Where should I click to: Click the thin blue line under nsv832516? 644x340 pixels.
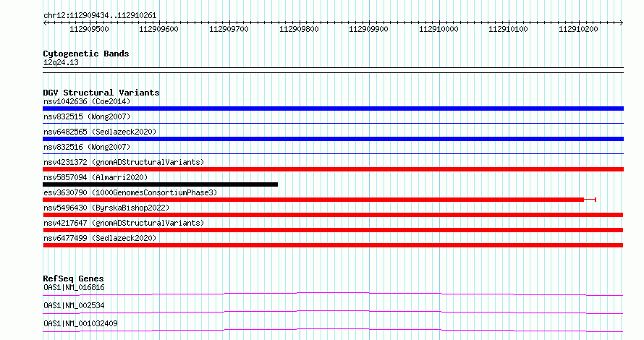coord(333,153)
